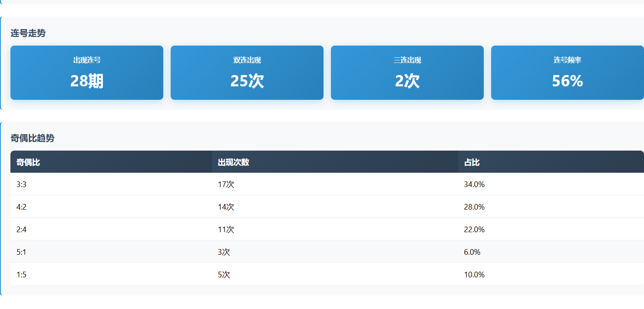Viewport: 644px width, 309px height.
Task: Click the 17次 count cell
Action: point(226,184)
